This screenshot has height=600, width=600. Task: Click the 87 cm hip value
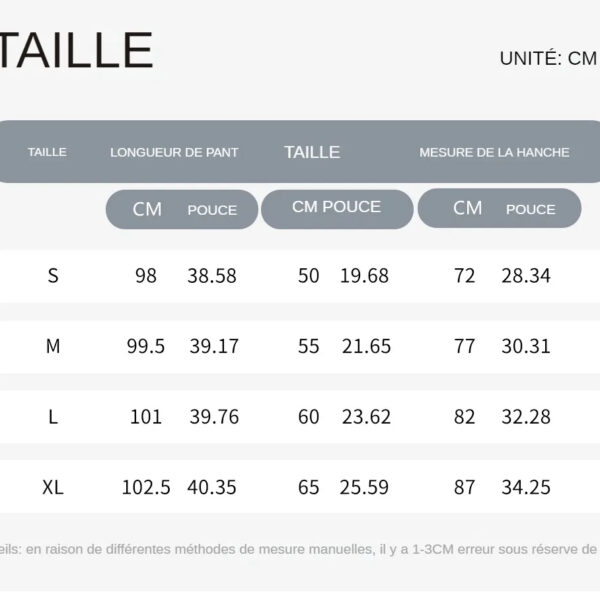point(464,488)
